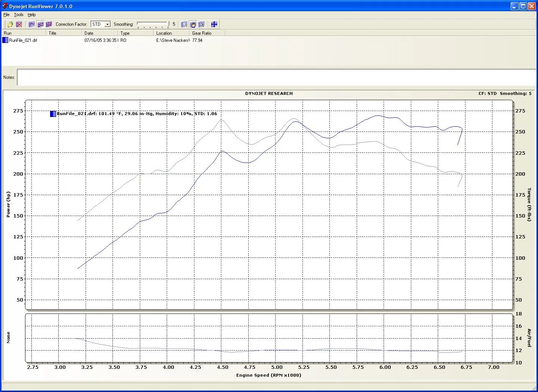Click the blue color swatch beside RunFile_021.drf

click(5, 40)
